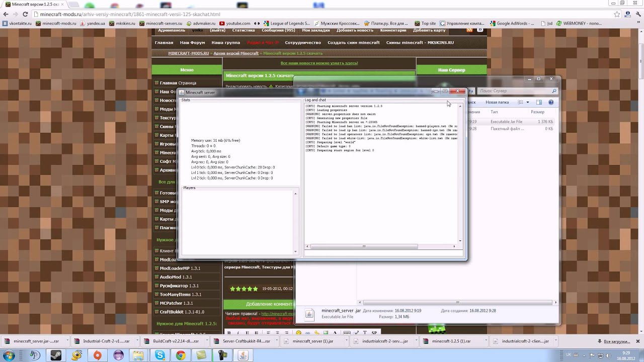The width and height of the screenshot is (644, 362).
Task: Open AudioMod 1.3.1 sidebar link
Action: tap(176, 277)
